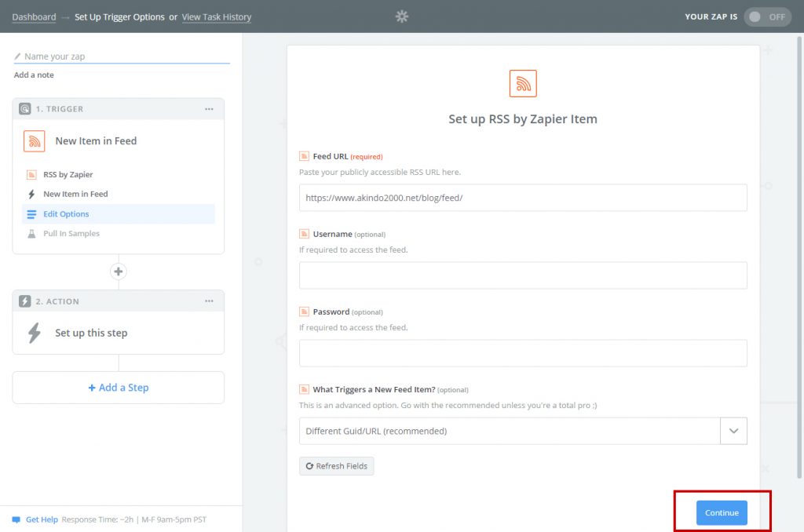Click the lightning bolt icon in Action step
804x532 pixels.
tap(34, 333)
